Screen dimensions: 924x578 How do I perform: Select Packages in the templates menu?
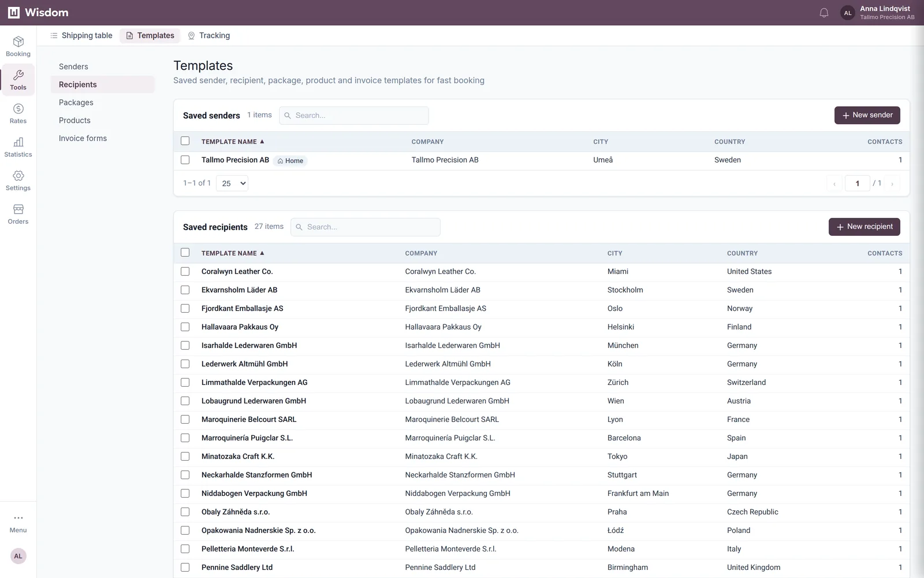click(x=103, y=102)
